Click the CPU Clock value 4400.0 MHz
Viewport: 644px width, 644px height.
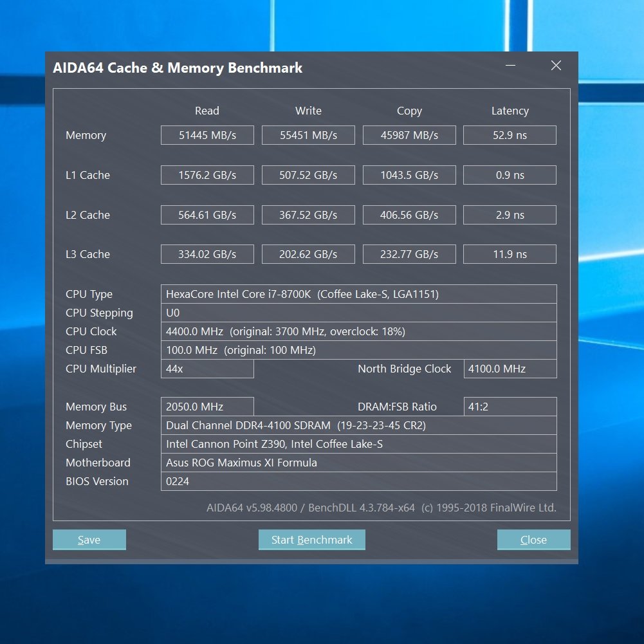pyautogui.click(x=359, y=331)
